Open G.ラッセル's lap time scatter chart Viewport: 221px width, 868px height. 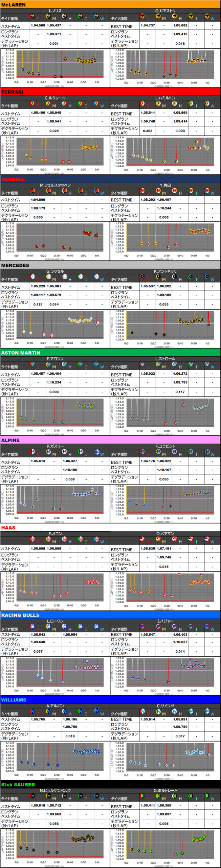click(55, 329)
